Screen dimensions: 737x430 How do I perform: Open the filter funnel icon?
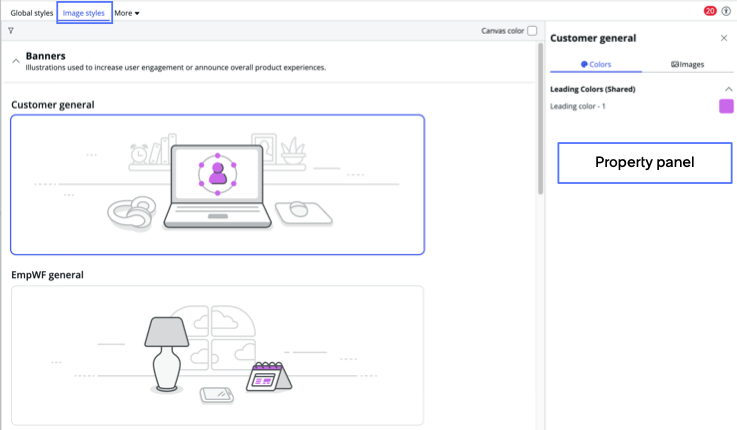(11, 31)
